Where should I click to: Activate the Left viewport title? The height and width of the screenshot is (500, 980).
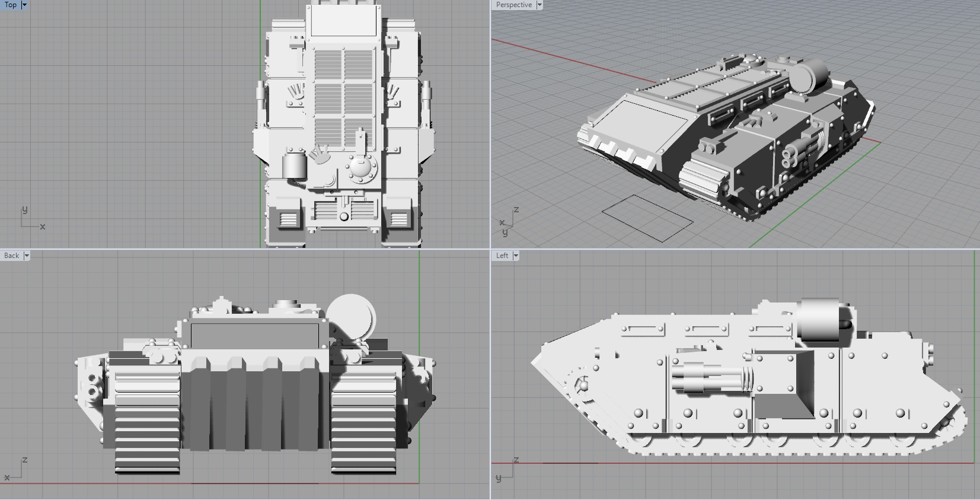[x=502, y=256]
